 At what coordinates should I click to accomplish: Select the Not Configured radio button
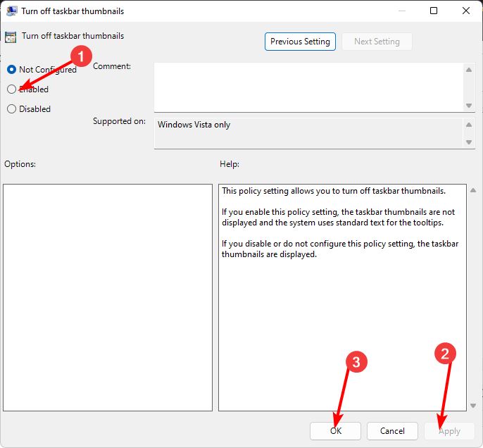[x=11, y=70]
